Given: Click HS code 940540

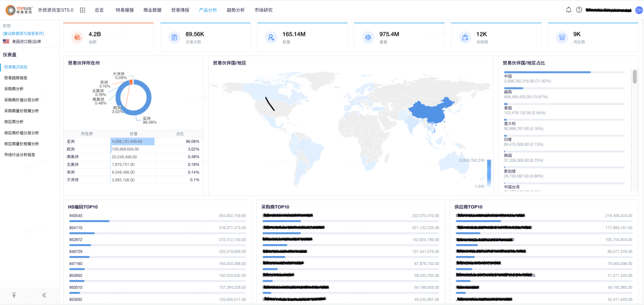Looking at the screenshot, I should pyautogui.click(x=75, y=215).
